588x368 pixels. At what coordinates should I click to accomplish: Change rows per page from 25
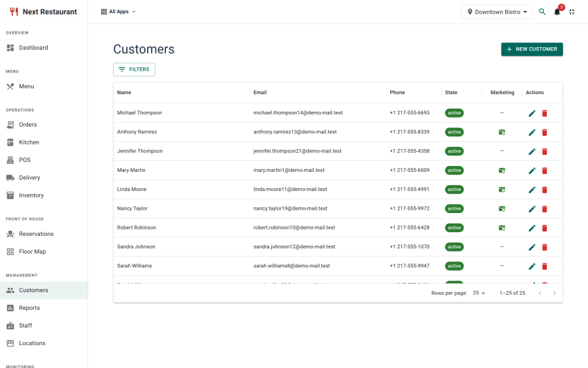click(479, 293)
